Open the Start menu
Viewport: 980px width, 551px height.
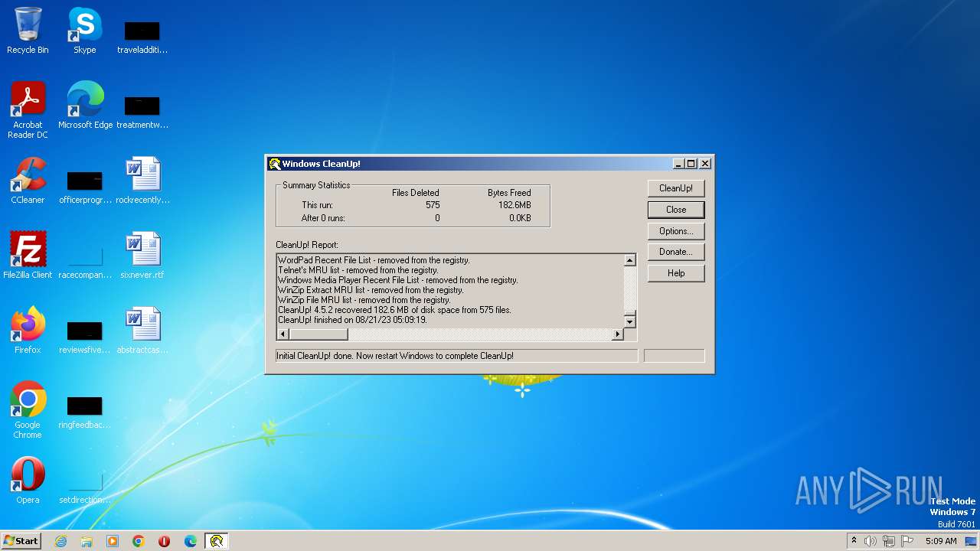(x=21, y=541)
